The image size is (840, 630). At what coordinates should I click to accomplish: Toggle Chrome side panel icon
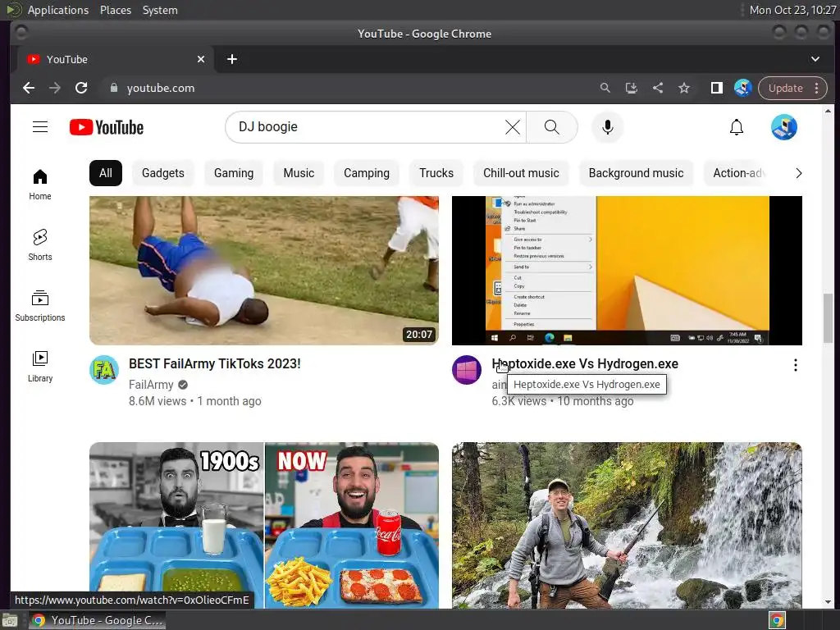pos(716,88)
